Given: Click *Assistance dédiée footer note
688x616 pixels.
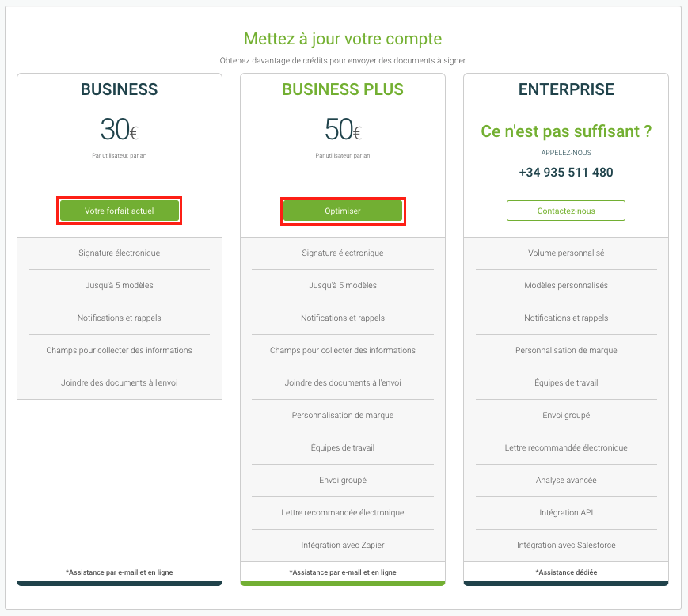Looking at the screenshot, I should click(x=566, y=572).
